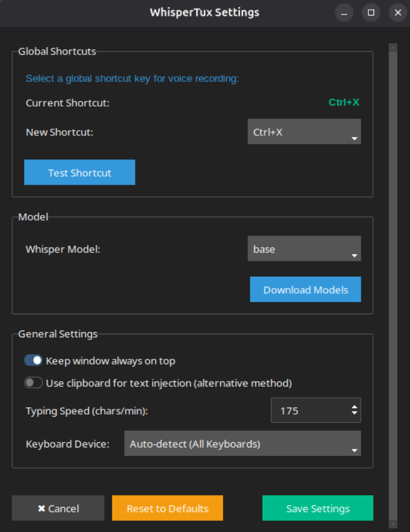Screen dimensions: 410x532
Task: Save Settings with green button
Action: 318,508
